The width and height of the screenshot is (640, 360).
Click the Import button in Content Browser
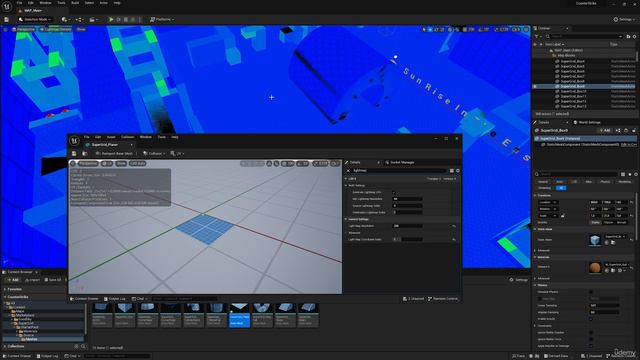pyautogui.click(x=33, y=280)
